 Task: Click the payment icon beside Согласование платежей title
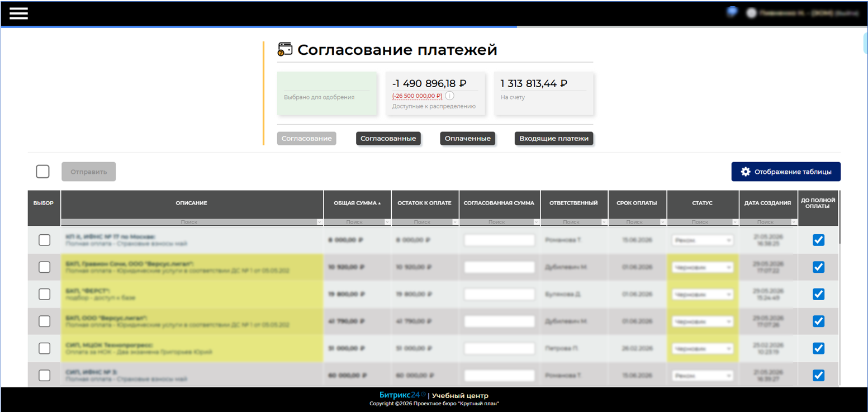285,49
